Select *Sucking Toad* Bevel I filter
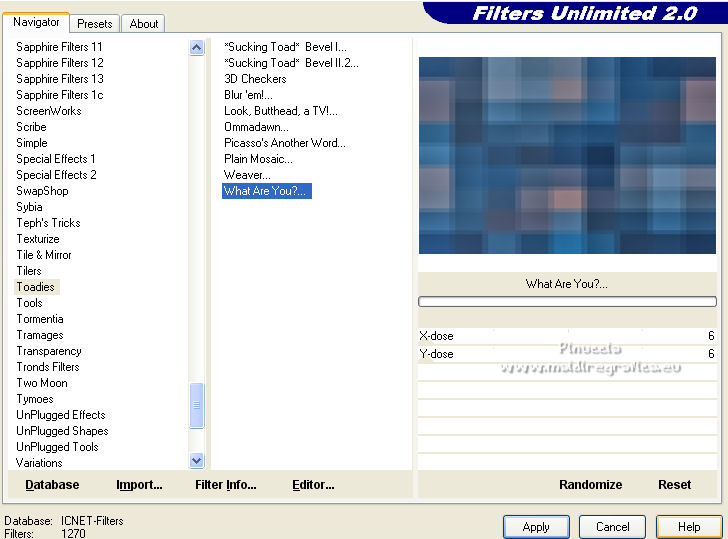The height and width of the screenshot is (539, 728). tap(285, 47)
